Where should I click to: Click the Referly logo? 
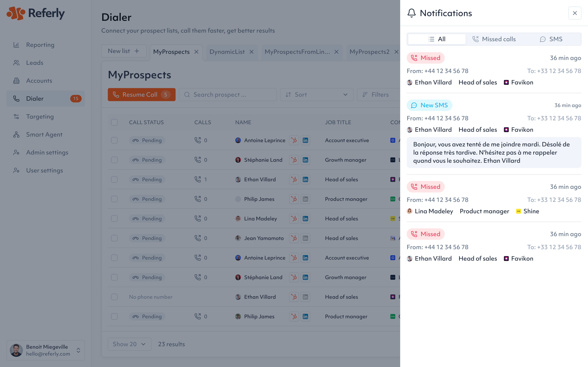coord(36,13)
